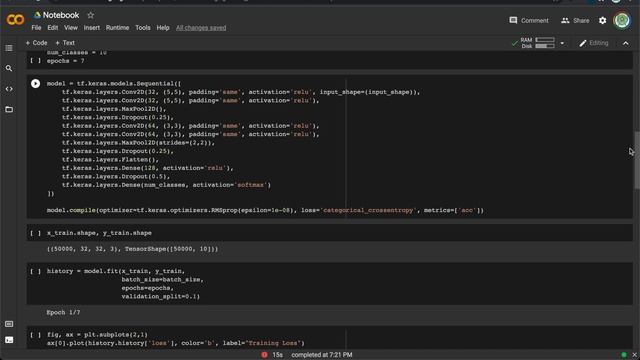The image size is (640, 360).
Task: Open the find and replace search panel
Action: pos(9,68)
